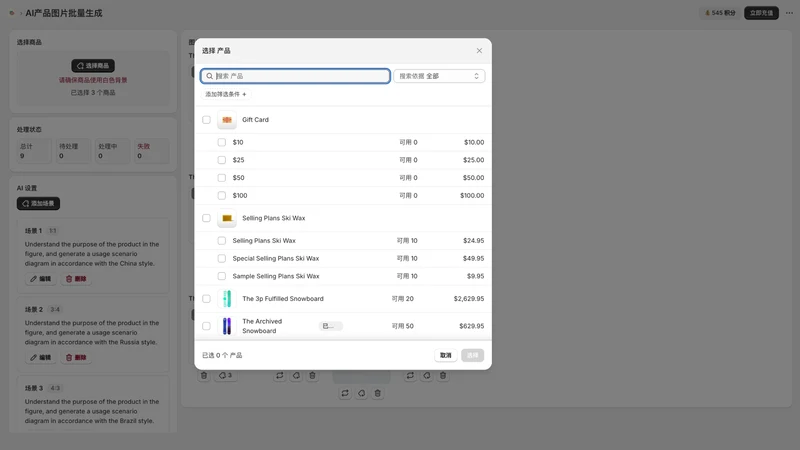Click regenerate icon below the gray placeholder
The height and width of the screenshot is (450, 800).
tap(345, 393)
